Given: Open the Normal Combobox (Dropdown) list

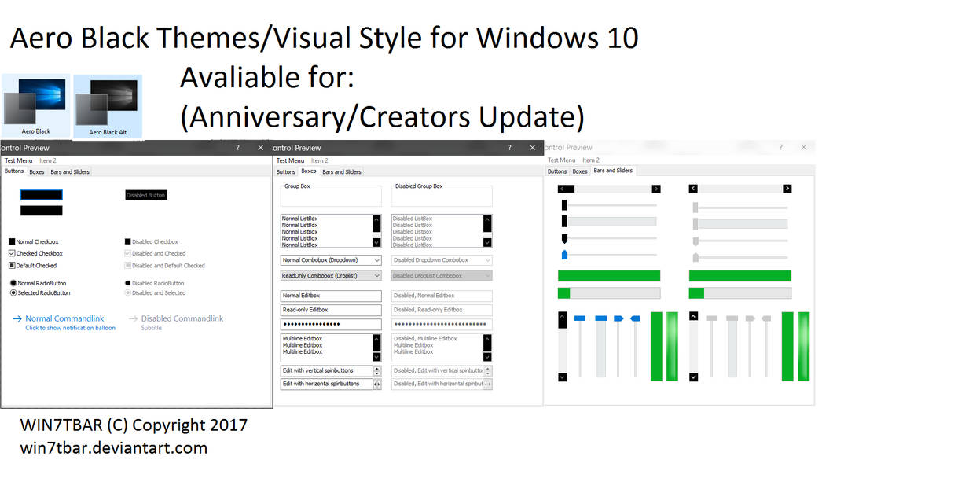Looking at the screenshot, I should (x=376, y=260).
